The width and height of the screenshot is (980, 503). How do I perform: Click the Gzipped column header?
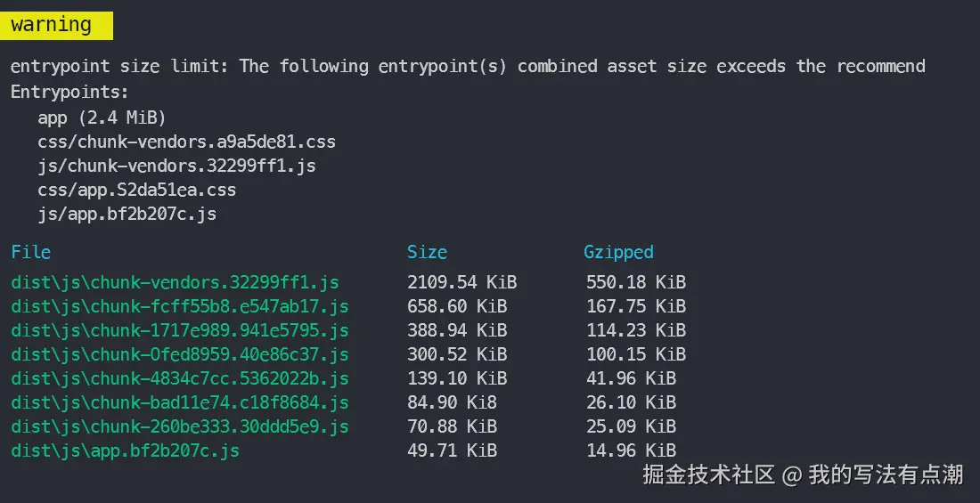tap(618, 252)
